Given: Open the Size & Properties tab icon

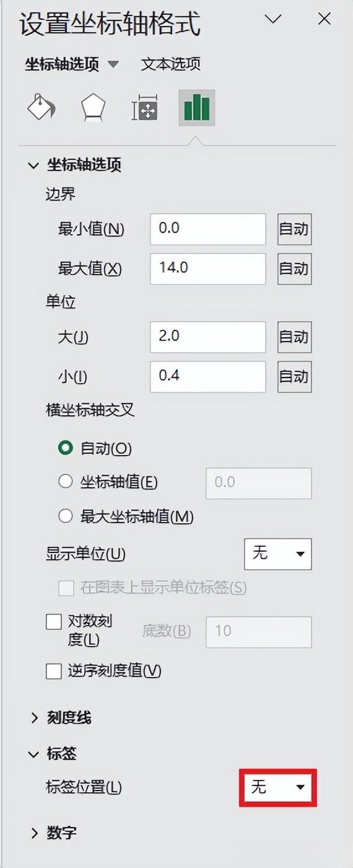Looking at the screenshot, I should (145, 108).
